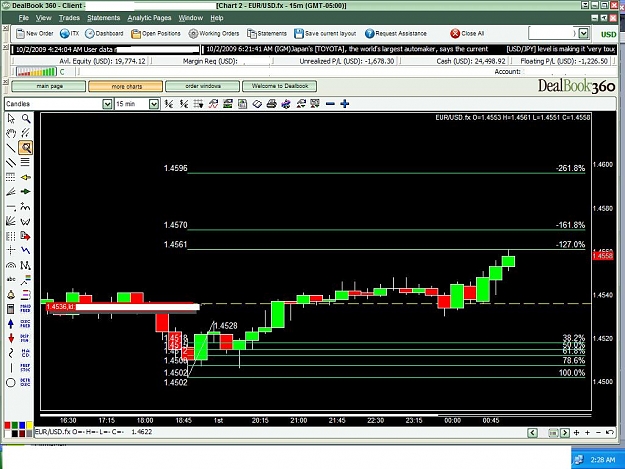Open the Statements menu

point(104,18)
